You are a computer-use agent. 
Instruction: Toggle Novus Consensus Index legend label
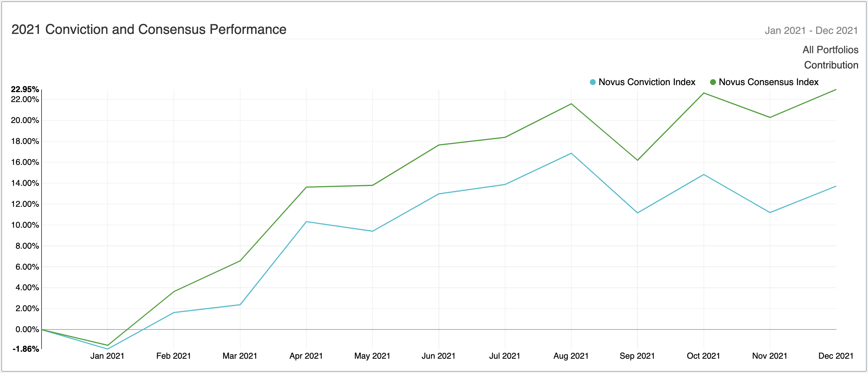768,82
